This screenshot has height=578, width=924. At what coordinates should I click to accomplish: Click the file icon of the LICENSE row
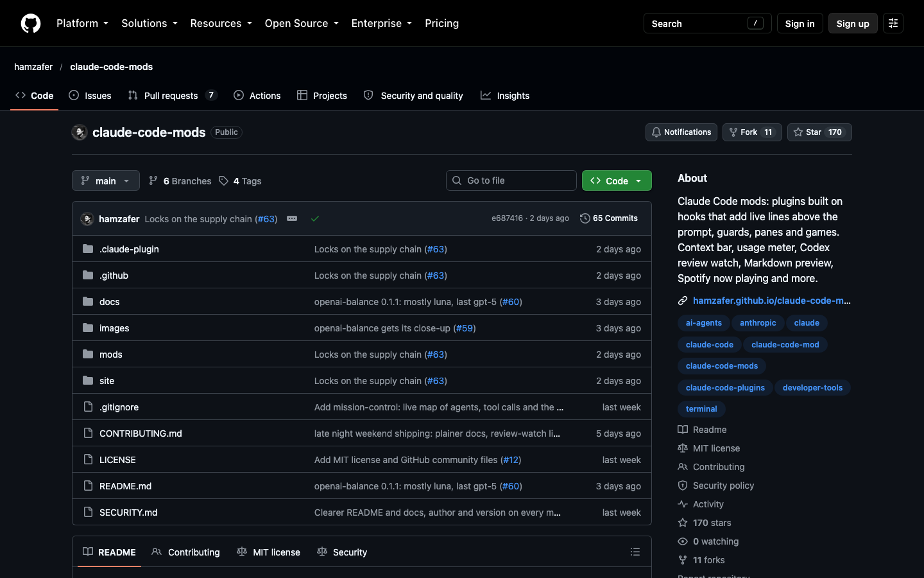coord(88,459)
